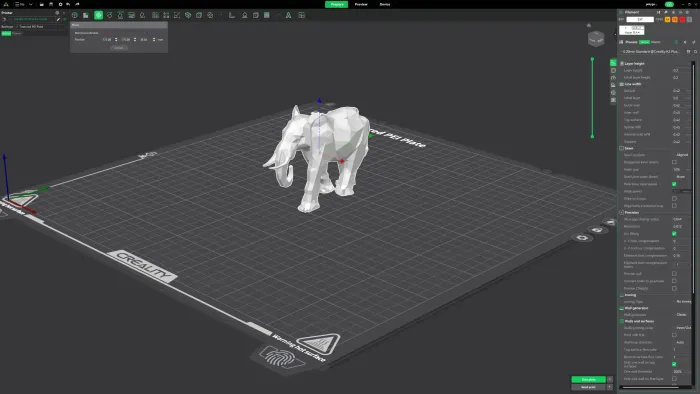Open Wall loop direction dropdown showing Auto
The image size is (700, 394).
point(682,342)
